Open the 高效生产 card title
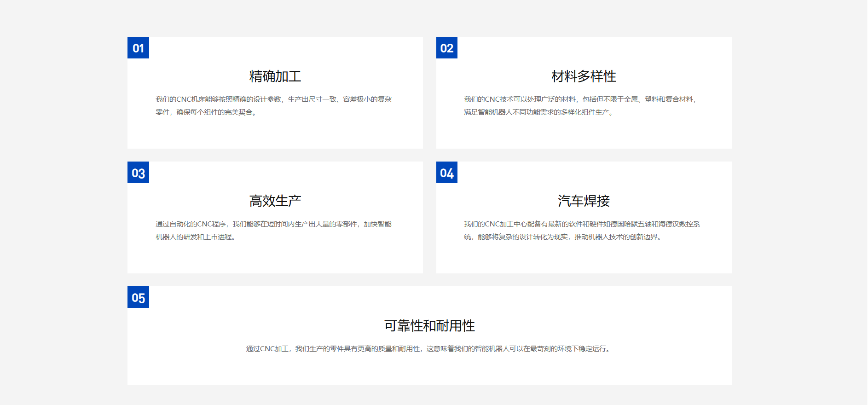The width and height of the screenshot is (868, 405). coord(275,201)
